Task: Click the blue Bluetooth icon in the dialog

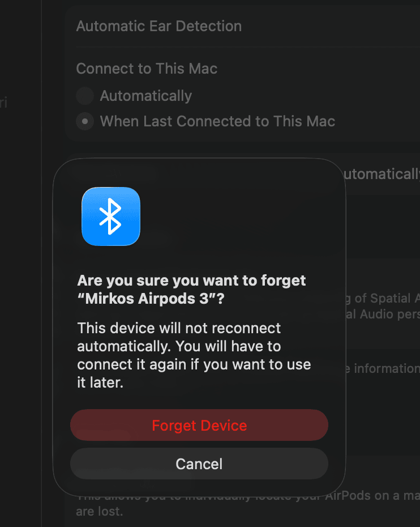Action: (x=111, y=216)
